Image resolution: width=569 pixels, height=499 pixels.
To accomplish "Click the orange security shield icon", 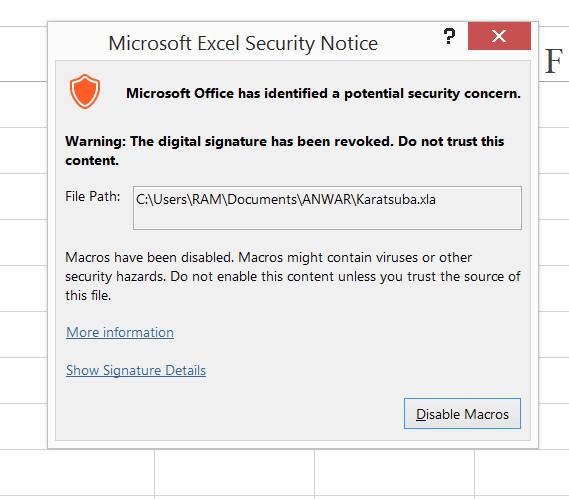I will coord(85,91).
